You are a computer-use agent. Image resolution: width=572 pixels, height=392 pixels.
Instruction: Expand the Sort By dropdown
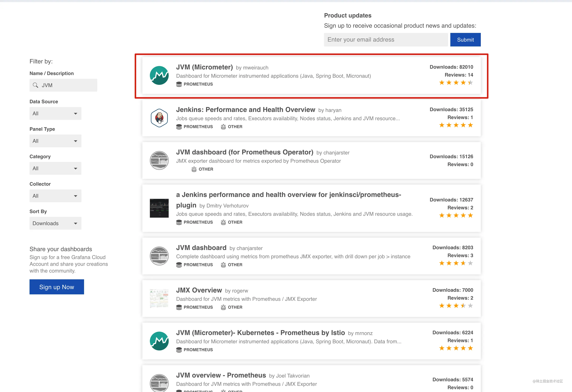tap(55, 223)
